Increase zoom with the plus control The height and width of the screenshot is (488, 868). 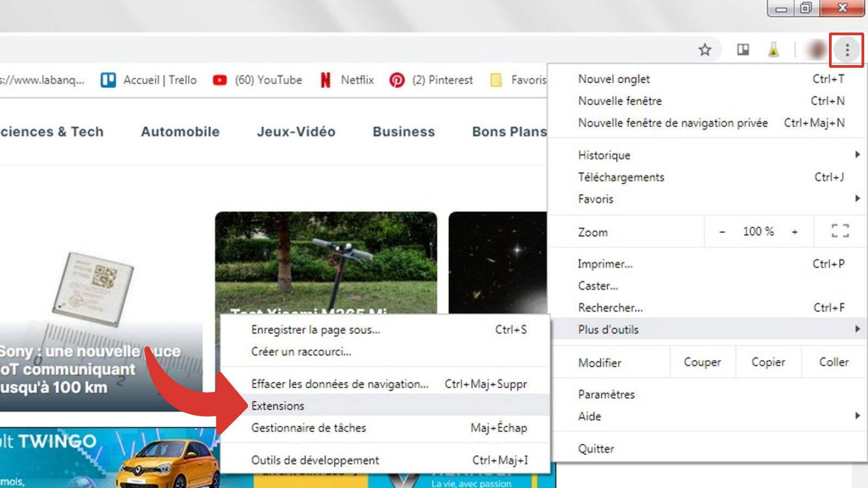tap(795, 231)
